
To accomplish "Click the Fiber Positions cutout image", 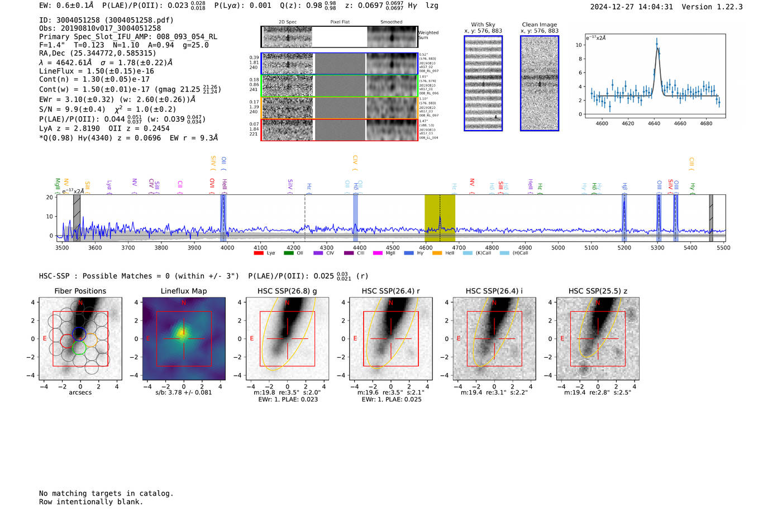I will coord(80,338).
